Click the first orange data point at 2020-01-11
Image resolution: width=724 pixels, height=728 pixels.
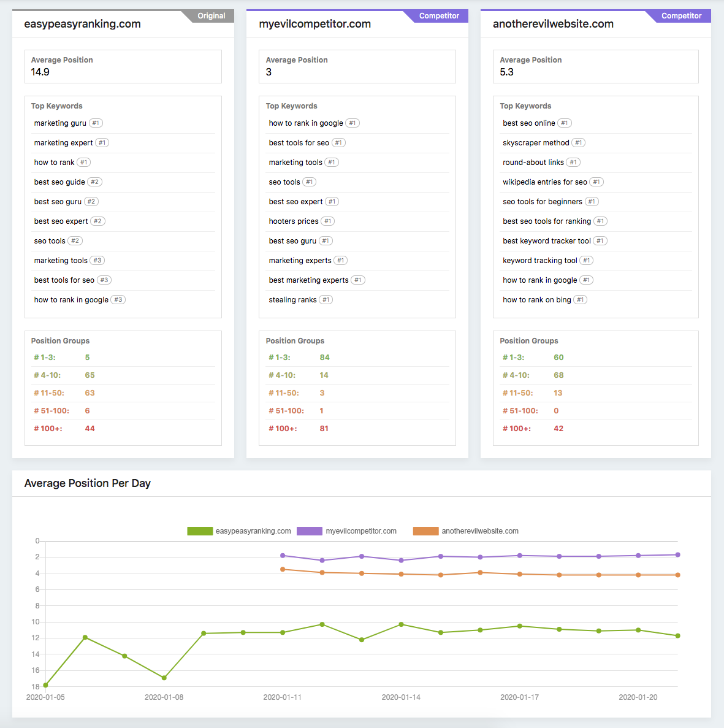(283, 569)
